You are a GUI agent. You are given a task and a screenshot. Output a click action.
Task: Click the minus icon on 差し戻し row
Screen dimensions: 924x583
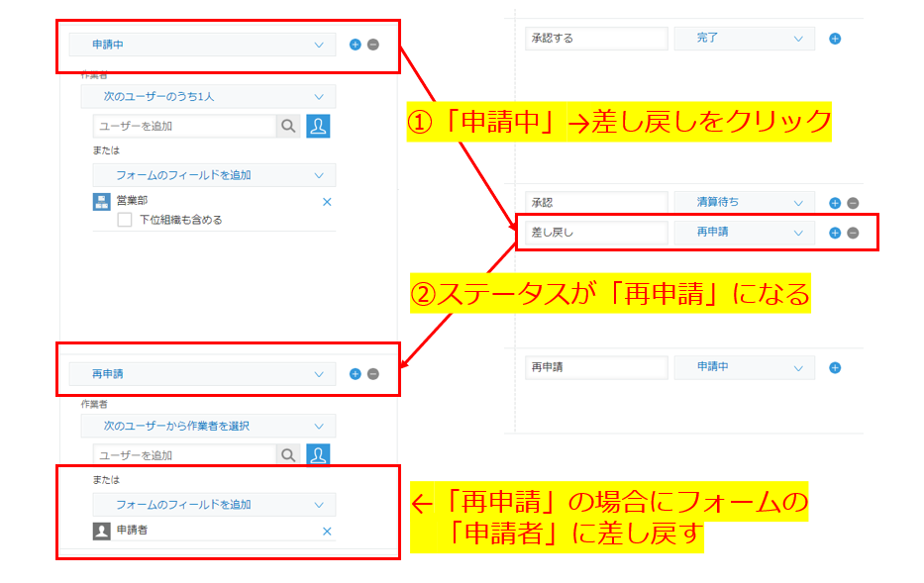(853, 233)
